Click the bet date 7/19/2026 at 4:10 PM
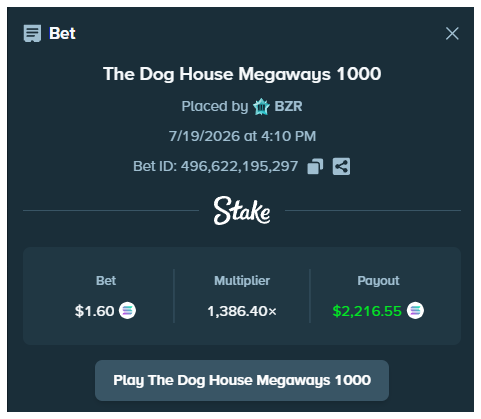 pos(242,136)
